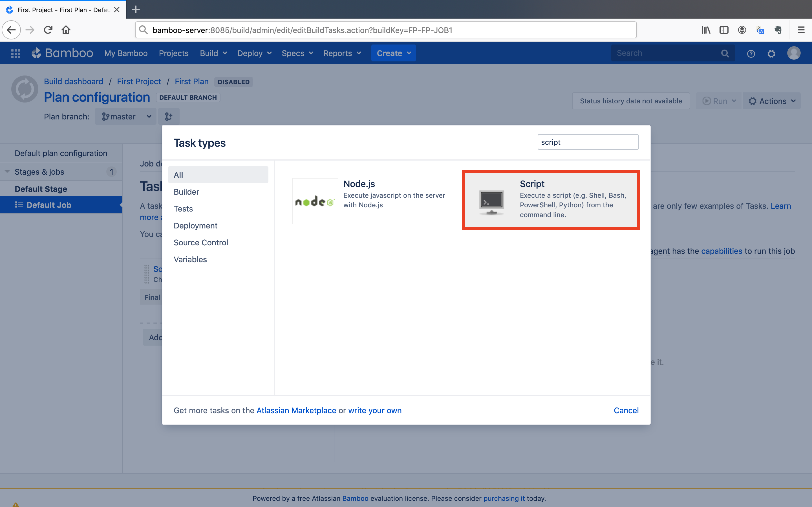Select the Source Control category filter
812x507 pixels.
coord(201,243)
